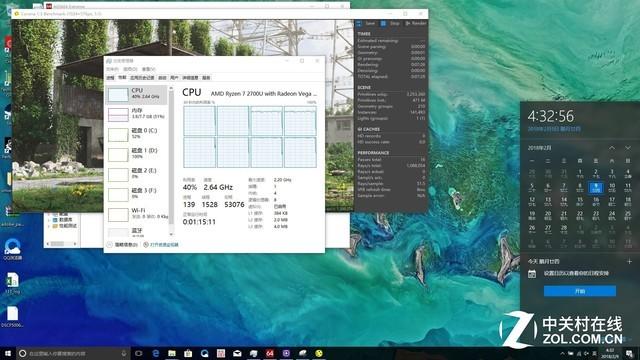Open the Action Center notification icon
This screenshot has height=360, width=640.
click(629, 353)
